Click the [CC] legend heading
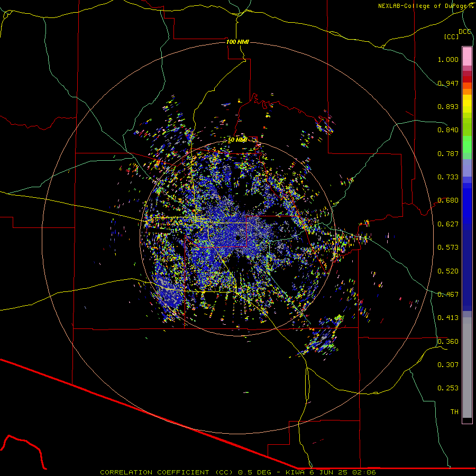The image size is (476, 476). pos(452,36)
